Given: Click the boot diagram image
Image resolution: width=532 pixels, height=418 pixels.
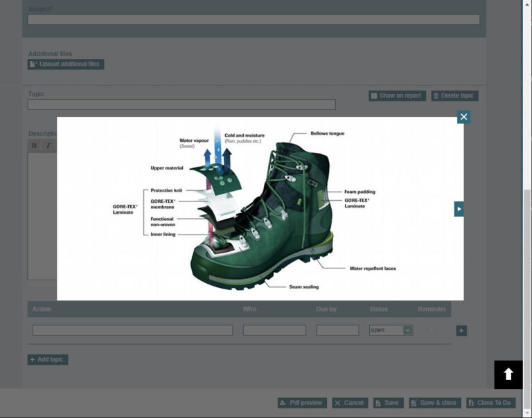Looking at the screenshot, I should coord(260,209).
